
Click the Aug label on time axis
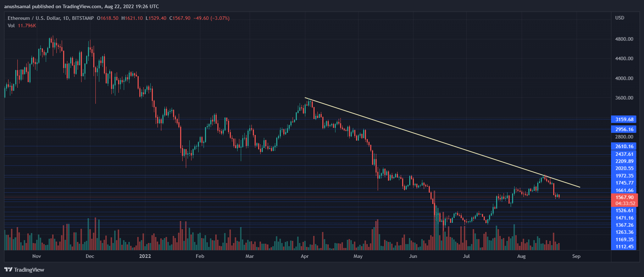pos(521,256)
